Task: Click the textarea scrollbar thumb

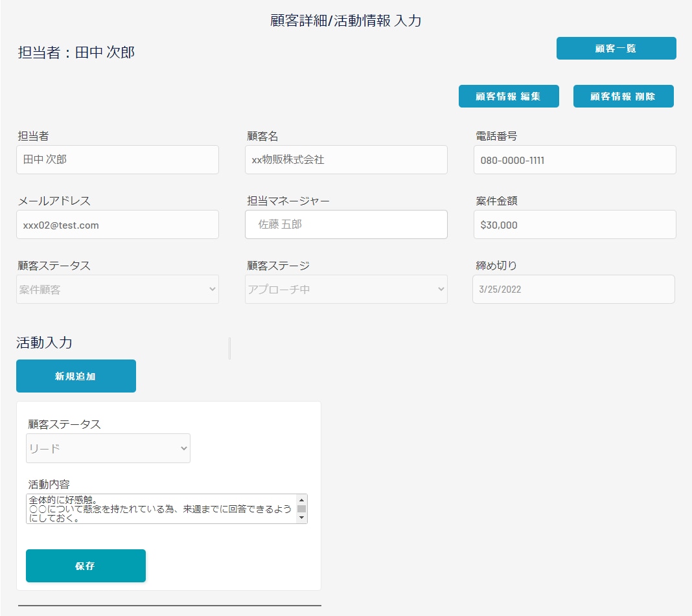Action: coord(302,508)
